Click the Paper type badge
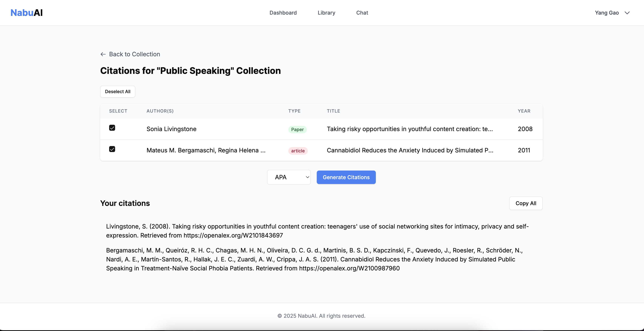This screenshot has width=644, height=331. coord(297,129)
